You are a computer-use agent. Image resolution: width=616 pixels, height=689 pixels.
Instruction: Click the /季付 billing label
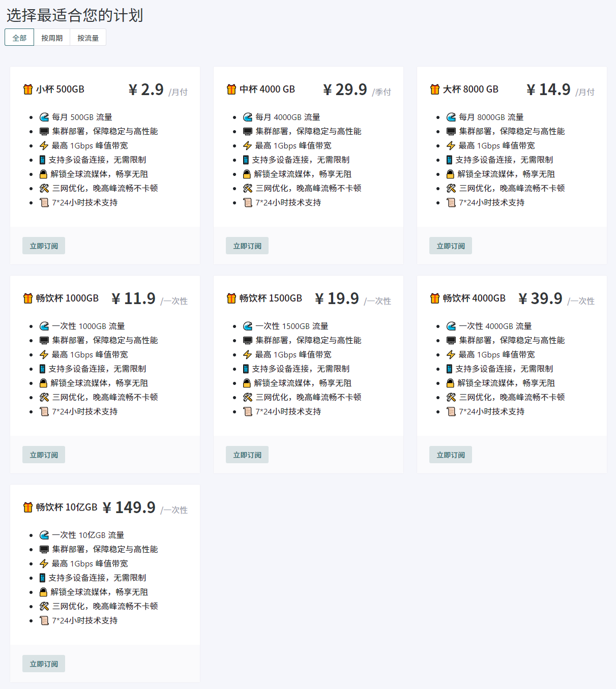(x=382, y=92)
